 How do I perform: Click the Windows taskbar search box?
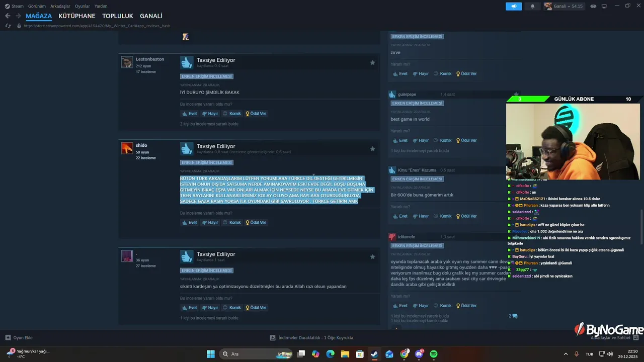[257, 354]
